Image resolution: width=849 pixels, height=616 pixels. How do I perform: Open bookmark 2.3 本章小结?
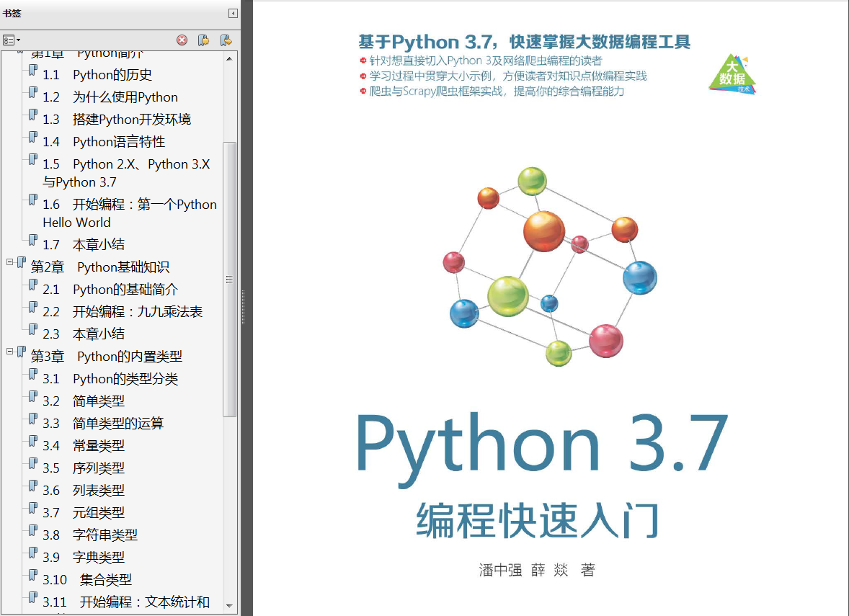pos(84,334)
